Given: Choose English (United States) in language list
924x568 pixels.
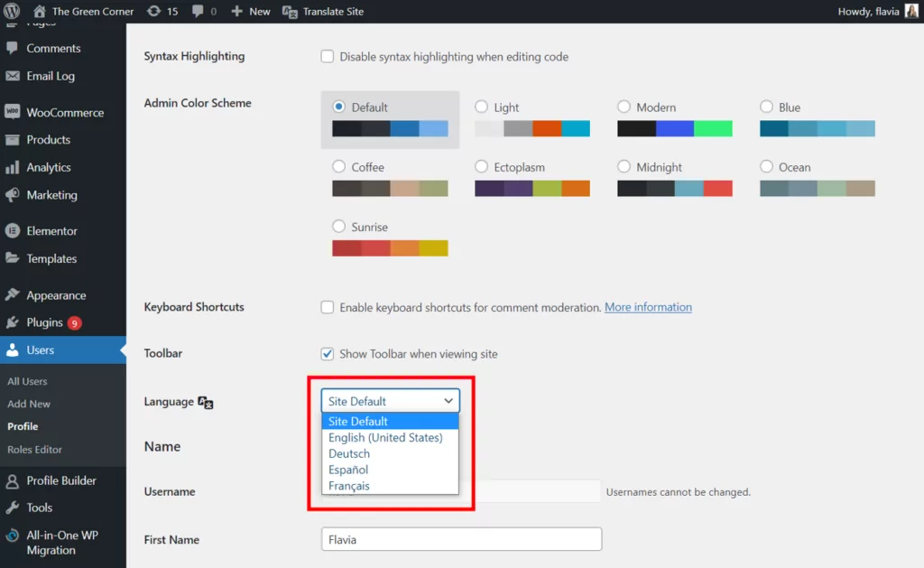Looking at the screenshot, I should pyautogui.click(x=390, y=438).
